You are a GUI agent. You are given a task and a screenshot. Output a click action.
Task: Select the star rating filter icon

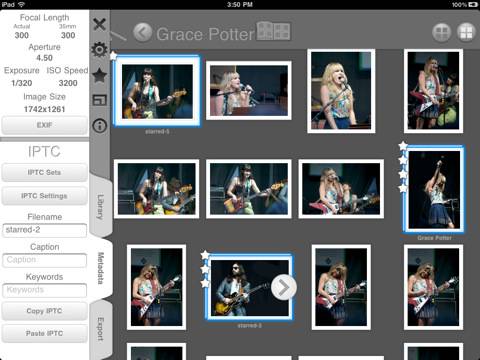tap(99, 75)
